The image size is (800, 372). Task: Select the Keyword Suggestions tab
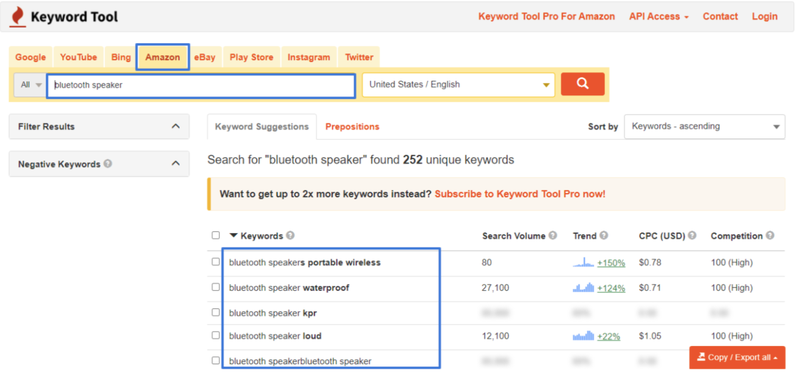[x=262, y=127]
